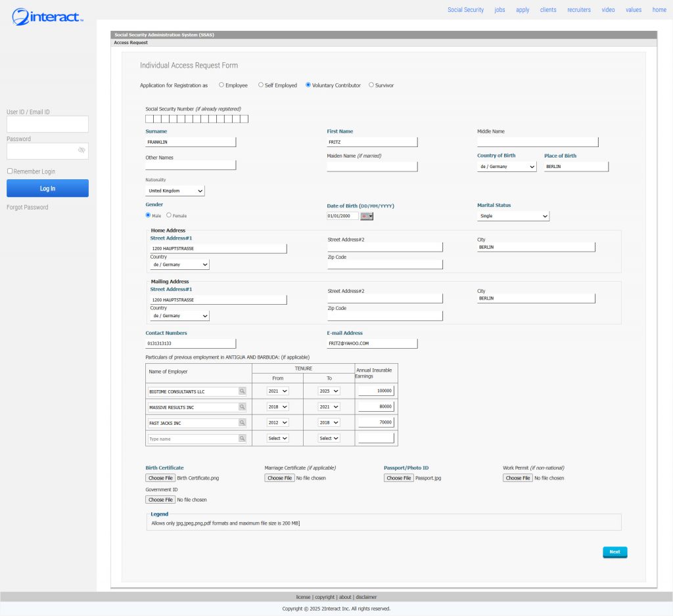Click the Password input field
Image resolution: width=673 pixels, height=616 pixels.
47,151
